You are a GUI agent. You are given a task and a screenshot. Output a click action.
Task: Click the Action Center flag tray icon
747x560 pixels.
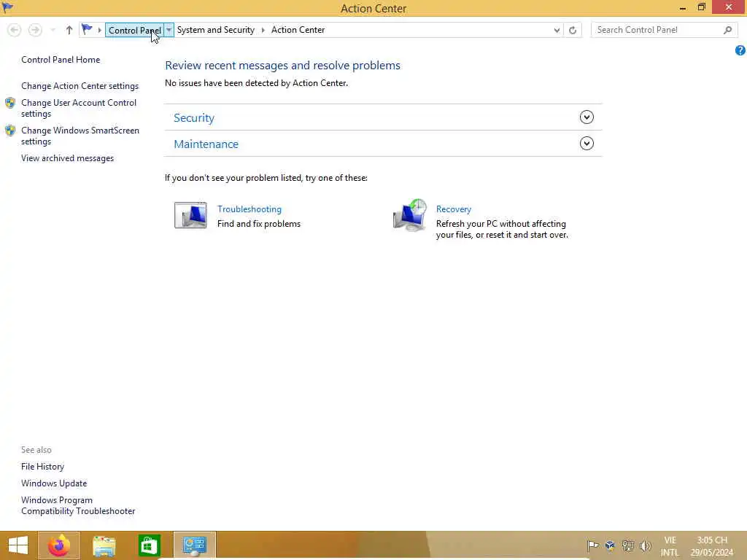592,545
